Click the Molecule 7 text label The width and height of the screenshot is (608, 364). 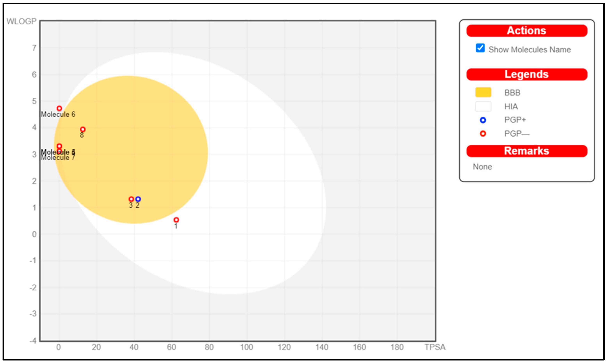[x=58, y=158]
